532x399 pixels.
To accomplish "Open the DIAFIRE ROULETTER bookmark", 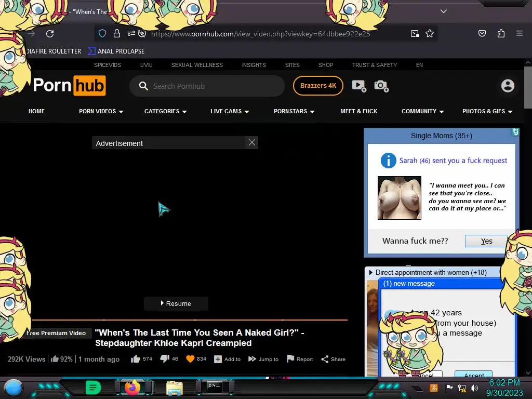I will (x=54, y=51).
